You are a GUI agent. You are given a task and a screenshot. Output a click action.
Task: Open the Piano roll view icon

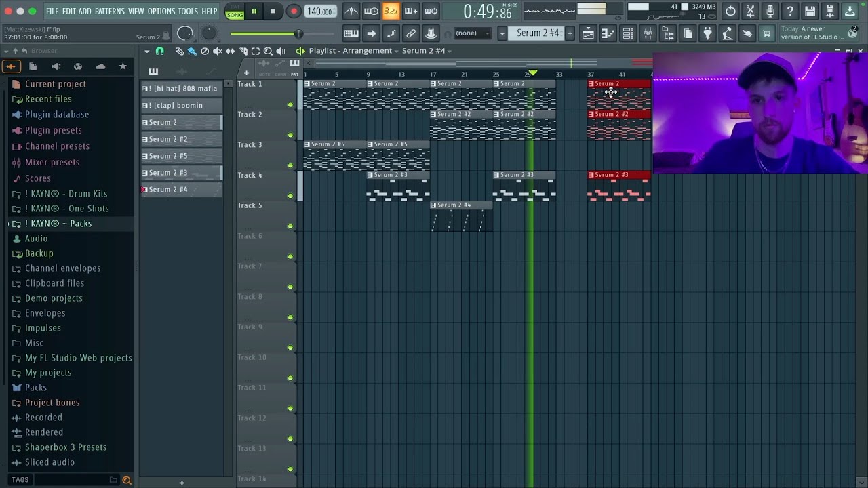pos(608,33)
